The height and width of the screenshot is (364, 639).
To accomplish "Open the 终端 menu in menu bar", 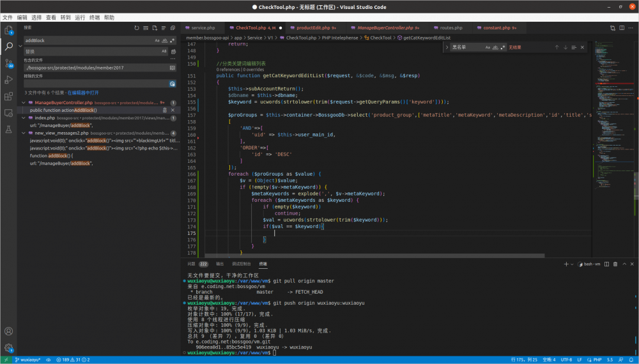I will point(93,17).
